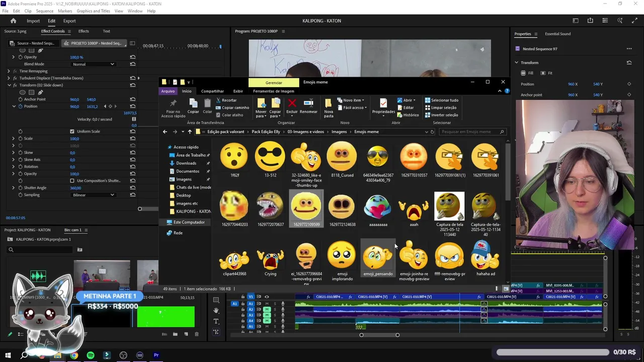Open the Sequence menu
Screen dimensions: 644x362
coord(45,11)
